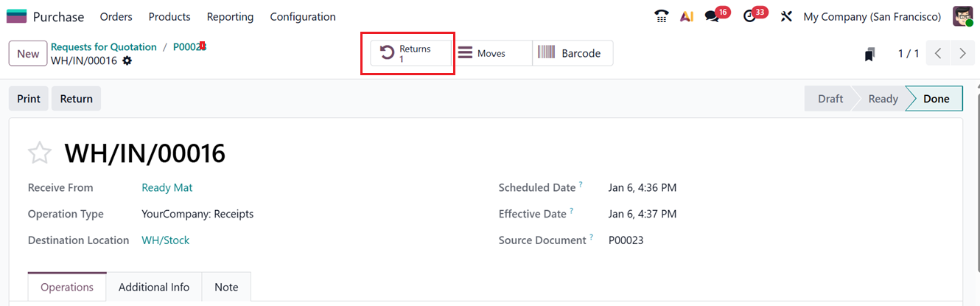Open the user avatar menu

point(963,16)
